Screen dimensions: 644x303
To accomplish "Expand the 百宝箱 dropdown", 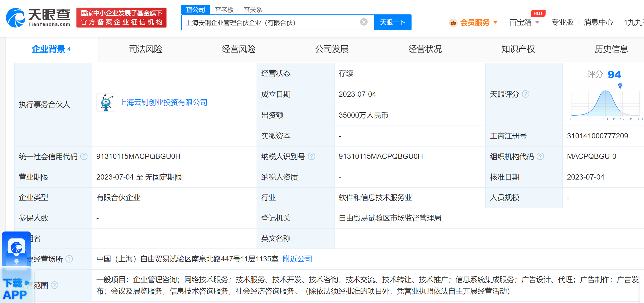I will pyautogui.click(x=537, y=22).
